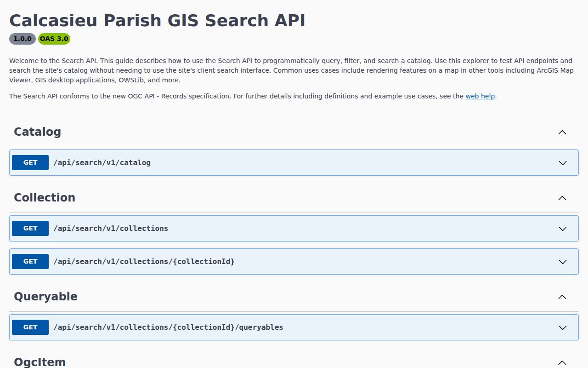Expand the /api/search/v1/collections endpoint arrow

(x=562, y=229)
